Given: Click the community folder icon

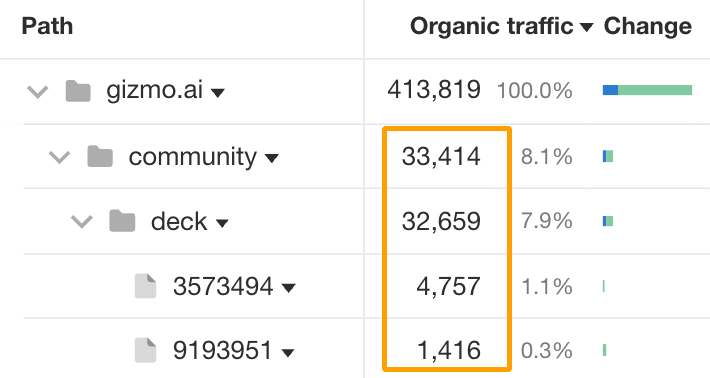Looking at the screenshot, I should coord(100,157).
